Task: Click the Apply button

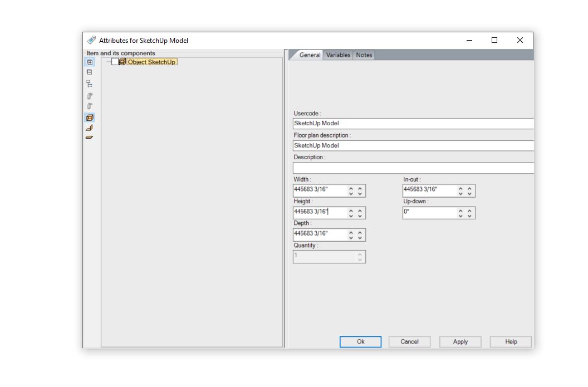Action: coord(460,342)
